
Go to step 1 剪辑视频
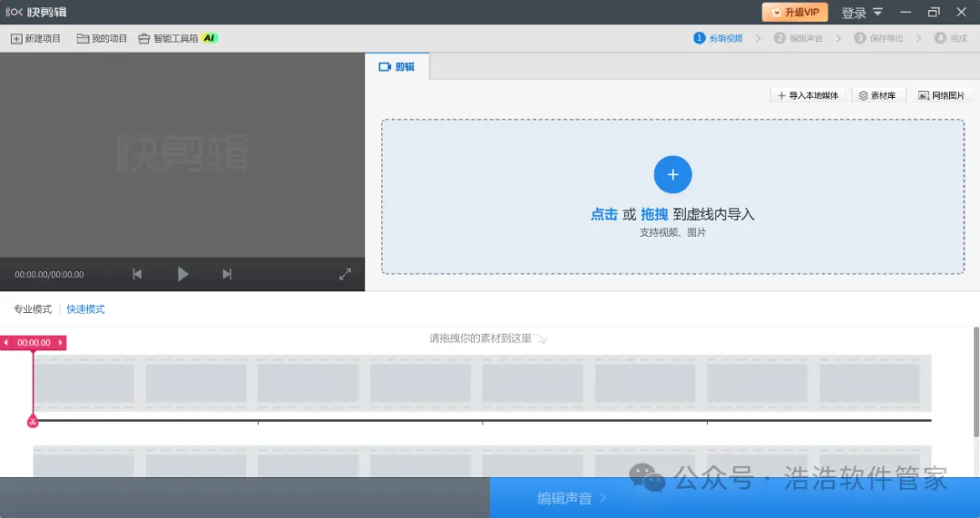(718, 38)
